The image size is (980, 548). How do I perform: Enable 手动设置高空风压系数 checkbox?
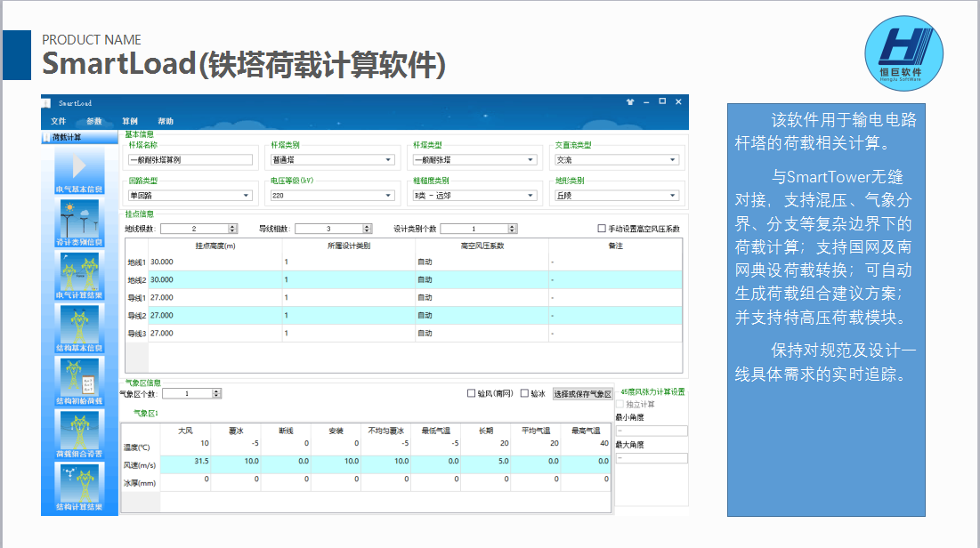point(602,229)
